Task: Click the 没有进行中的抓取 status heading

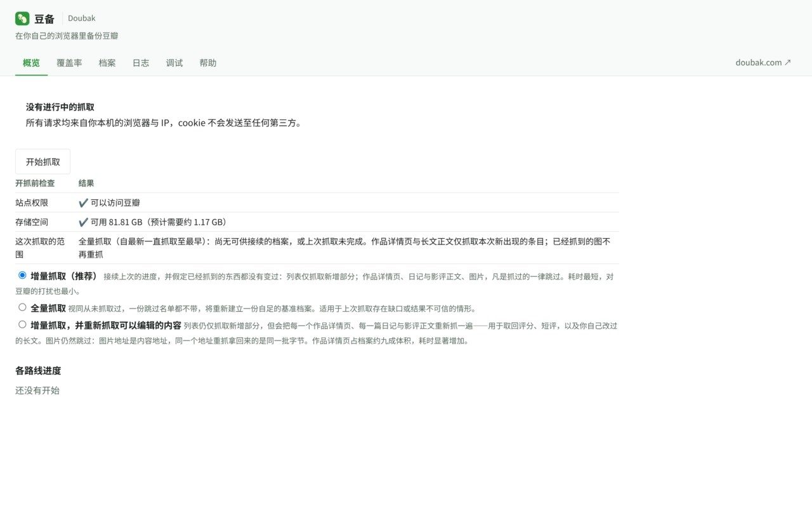Action: [x=60, y=107]
